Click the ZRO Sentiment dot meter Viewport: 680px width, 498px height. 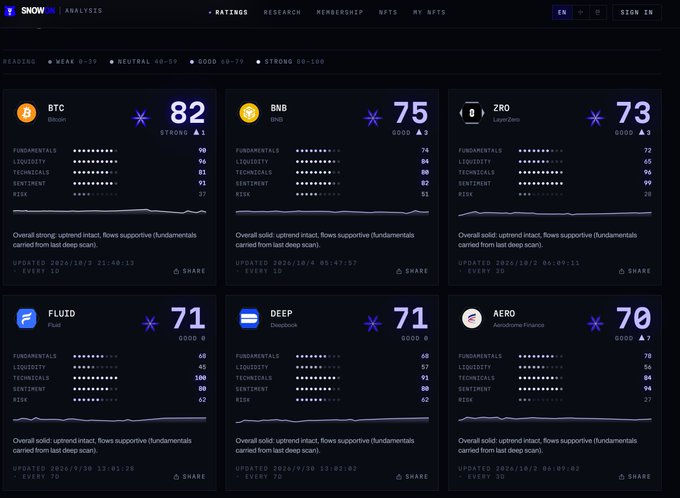(541, 183)
